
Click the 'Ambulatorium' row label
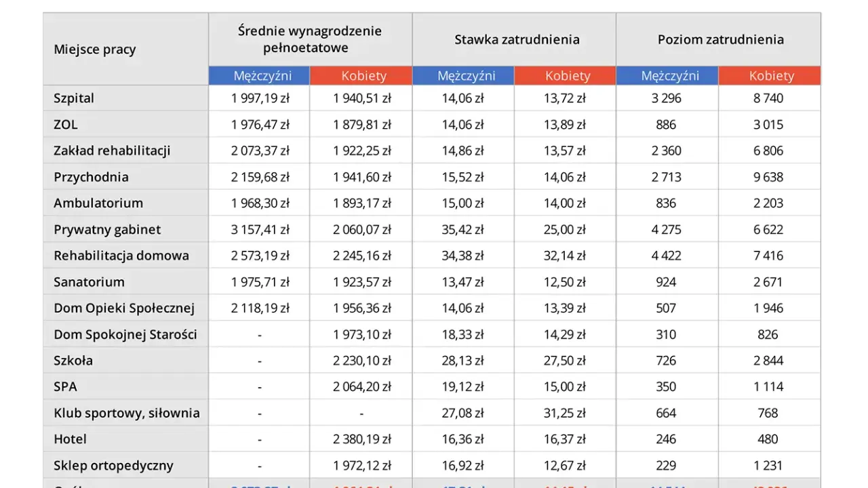pyautogui.click(x=98, y=203)
